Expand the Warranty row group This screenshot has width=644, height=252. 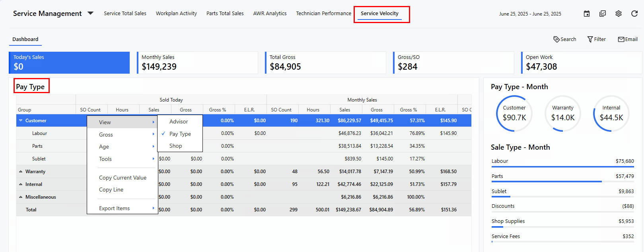(x=21, y=172)
